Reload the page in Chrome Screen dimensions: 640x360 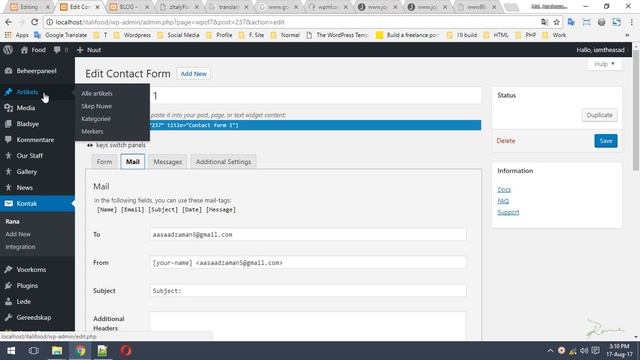pyautogui.click(x=34, y=22)
